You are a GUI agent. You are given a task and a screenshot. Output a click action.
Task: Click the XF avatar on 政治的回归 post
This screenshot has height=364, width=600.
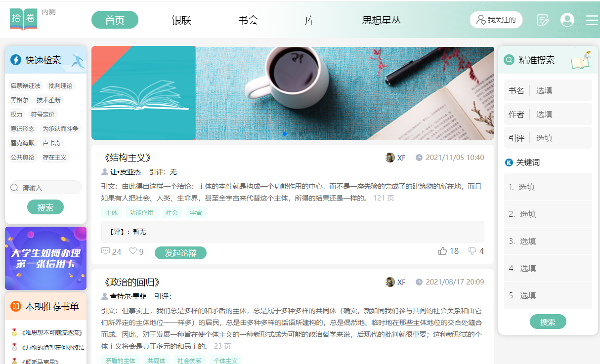pos(390,282)
